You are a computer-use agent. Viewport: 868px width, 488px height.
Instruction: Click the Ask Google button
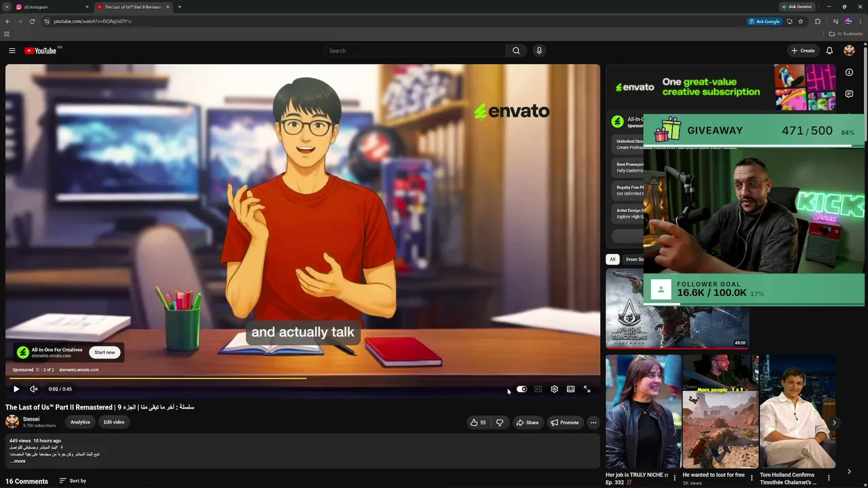pos(764,21)
